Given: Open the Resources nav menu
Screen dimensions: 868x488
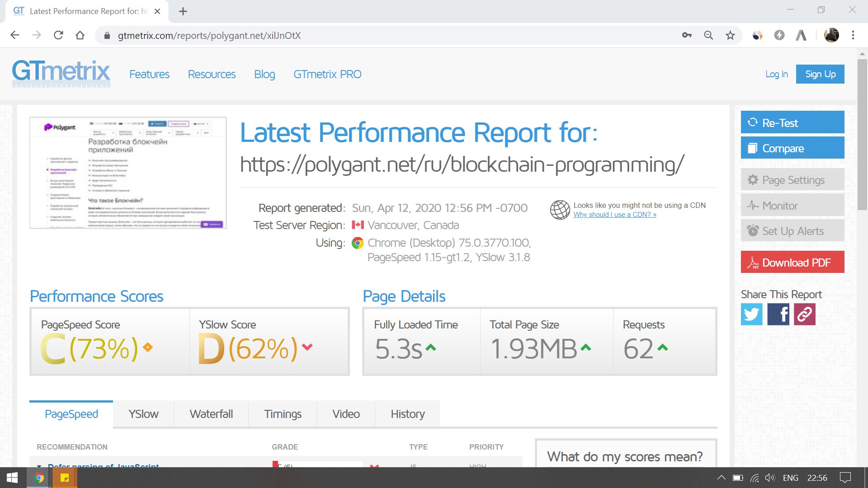Looking at the screenshot, I should pyautogui.click(x=212, y=74).
